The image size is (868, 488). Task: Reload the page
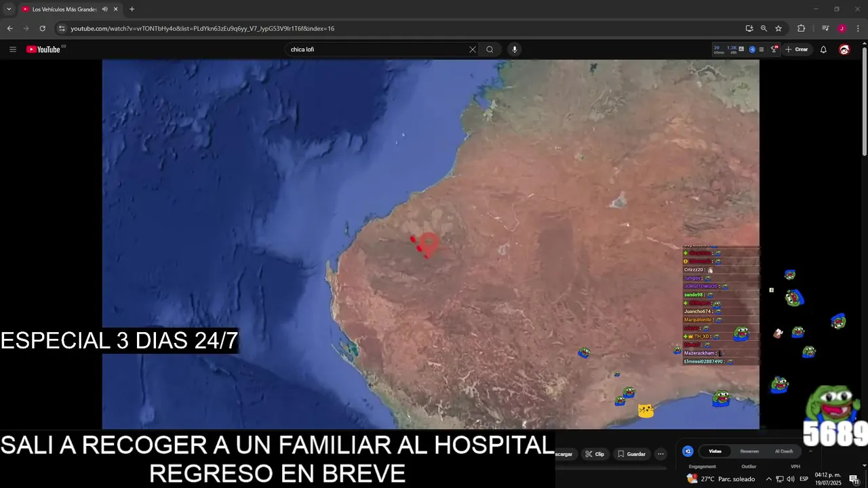click(x=42, y=28)
